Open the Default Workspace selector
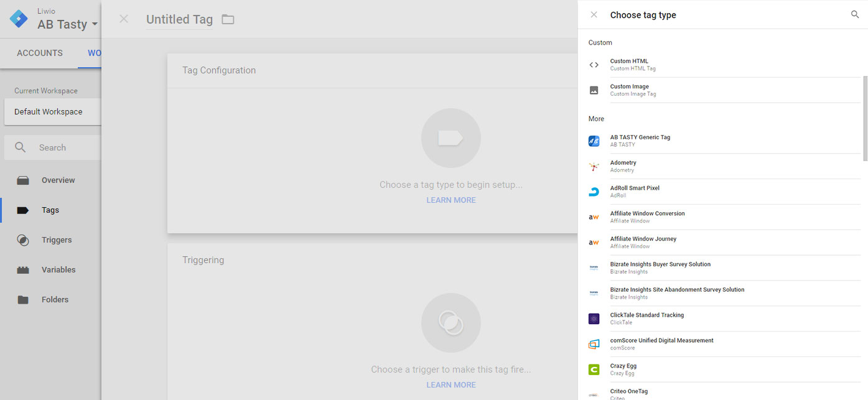 52,112
